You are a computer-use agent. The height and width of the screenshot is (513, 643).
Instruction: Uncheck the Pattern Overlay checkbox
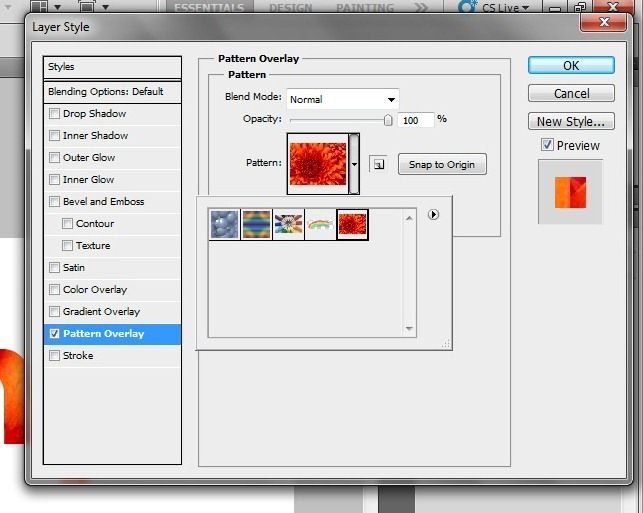coord(55,334)
